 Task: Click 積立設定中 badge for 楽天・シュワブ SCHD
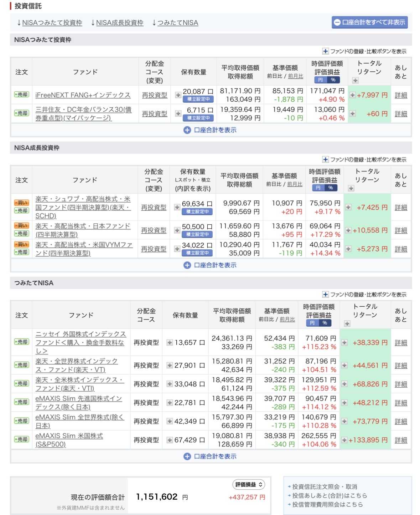click(197, 211)
